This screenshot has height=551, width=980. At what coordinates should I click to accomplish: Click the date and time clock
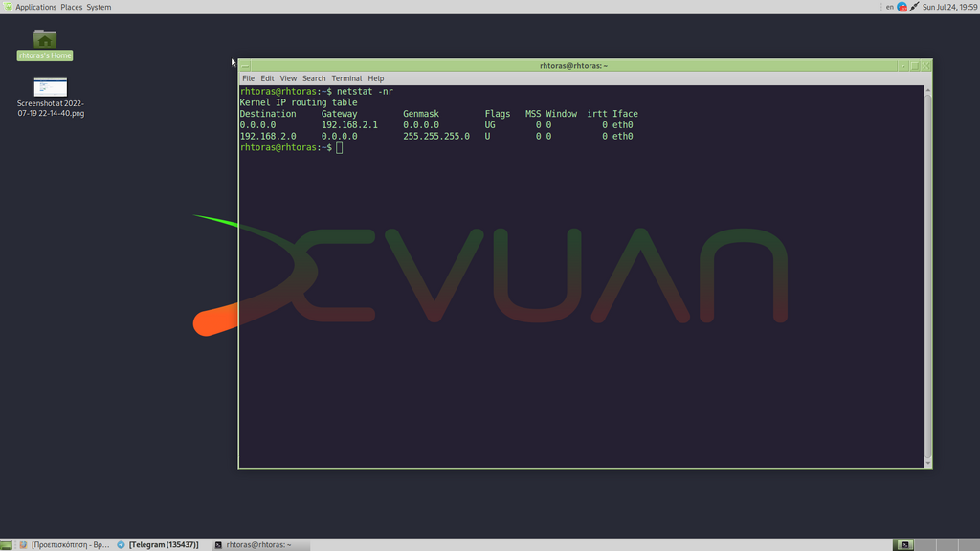[949, 7]
